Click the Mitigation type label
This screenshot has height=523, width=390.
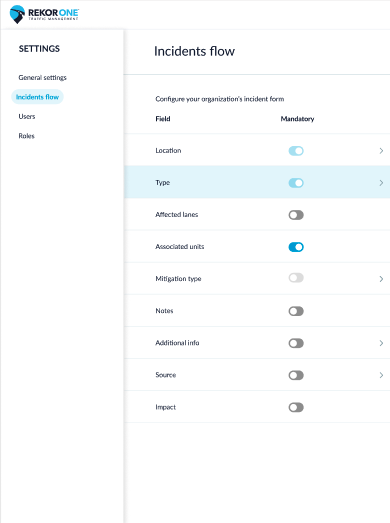178,279
